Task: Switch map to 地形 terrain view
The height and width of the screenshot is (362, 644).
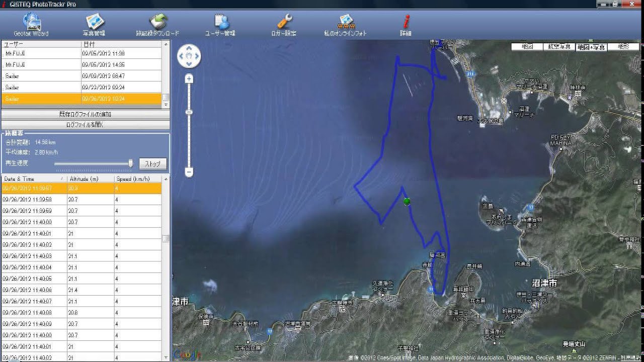Action: click(623, 46)
